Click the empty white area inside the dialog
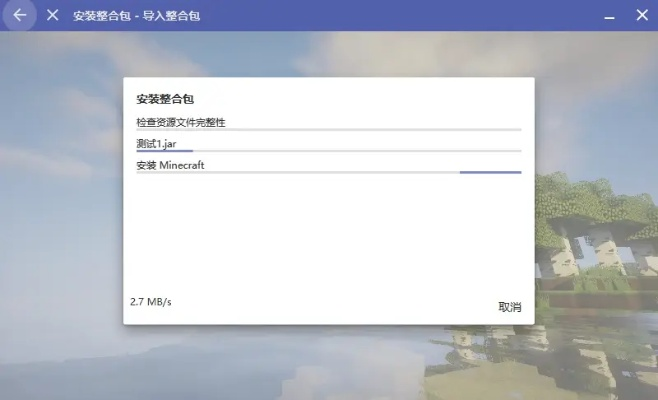658x400 pixels. [328, 240]
